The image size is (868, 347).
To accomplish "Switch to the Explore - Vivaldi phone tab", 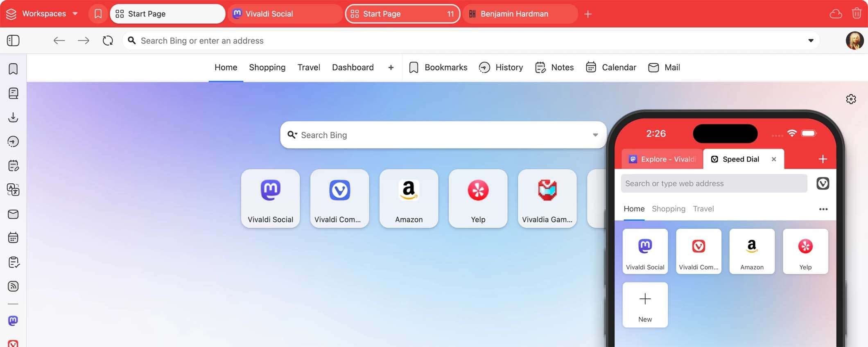I will coord(662,159).
